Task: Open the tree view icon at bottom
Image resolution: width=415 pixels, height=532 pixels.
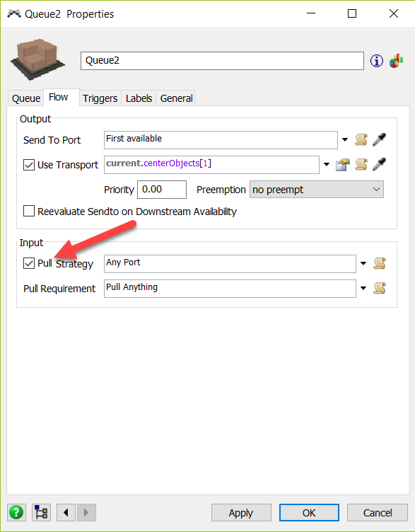Action: [42, 512]
